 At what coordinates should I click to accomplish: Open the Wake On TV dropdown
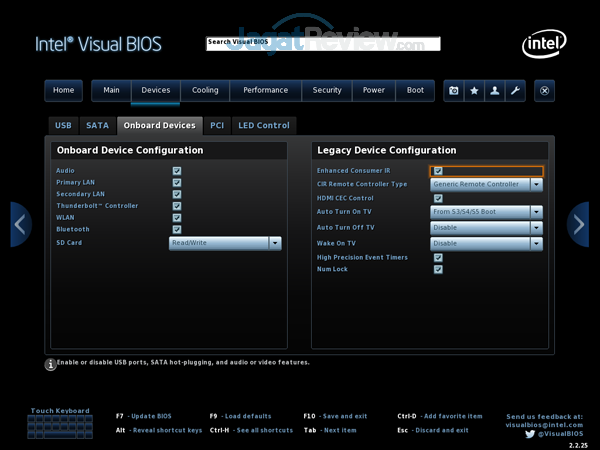[x=486, y=243]
